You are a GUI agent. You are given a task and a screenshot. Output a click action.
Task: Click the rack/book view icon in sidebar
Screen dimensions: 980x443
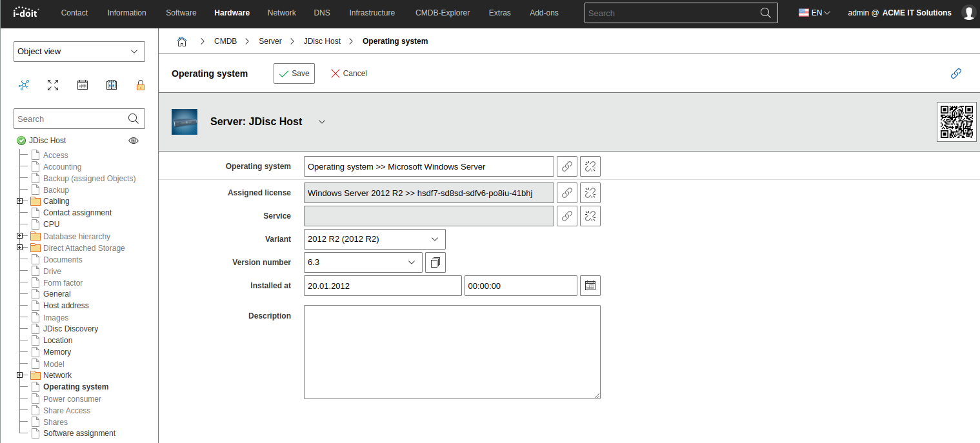tap(111, 85)
